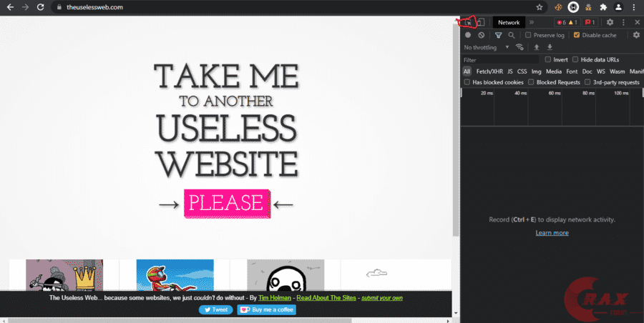Image resolution: width=644 pixels, height=323 pixels.
Task: Open network search with the magnifier icon
Action: (x=512, y=35)
